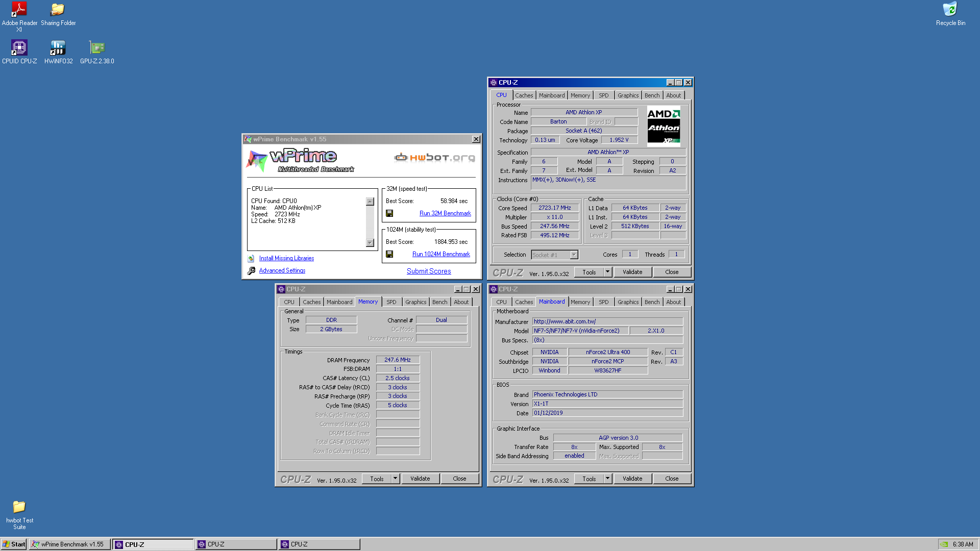Image resolution: width=980 pixels, height=551 pixels.
Task: Open Caches tab in top CPU-Z window
Action: (524, 95)
